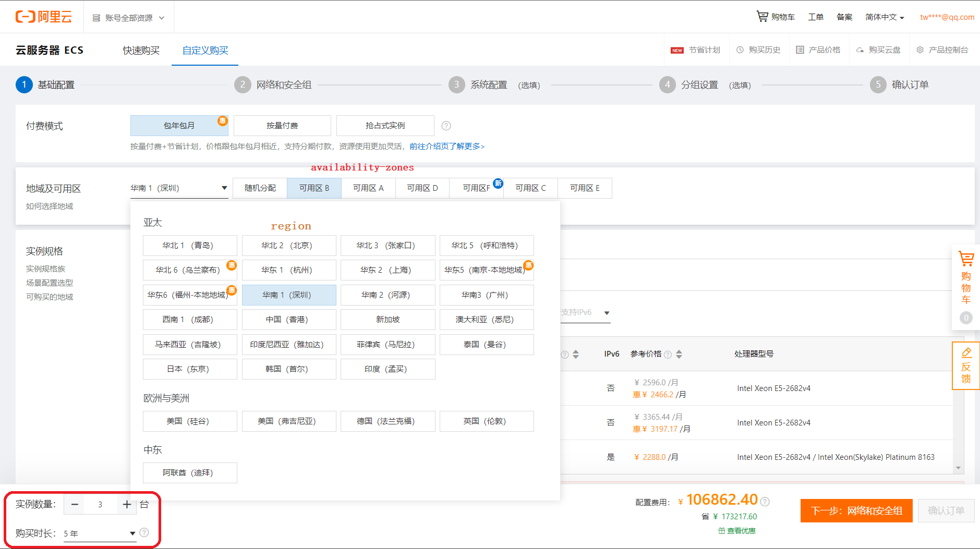Decrease instance count with minus button
The height and width of the screenshot is (549, 980).
[x=75, y=504]
